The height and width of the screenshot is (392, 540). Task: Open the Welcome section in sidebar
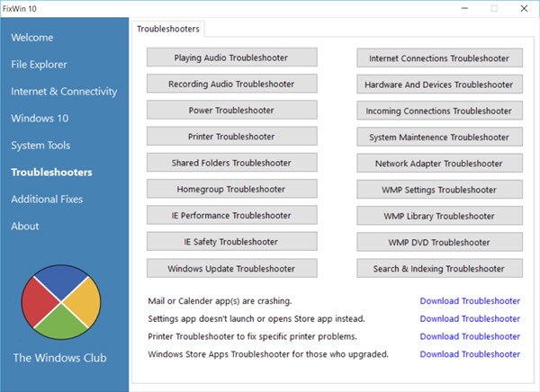click(x=32, y=38)
